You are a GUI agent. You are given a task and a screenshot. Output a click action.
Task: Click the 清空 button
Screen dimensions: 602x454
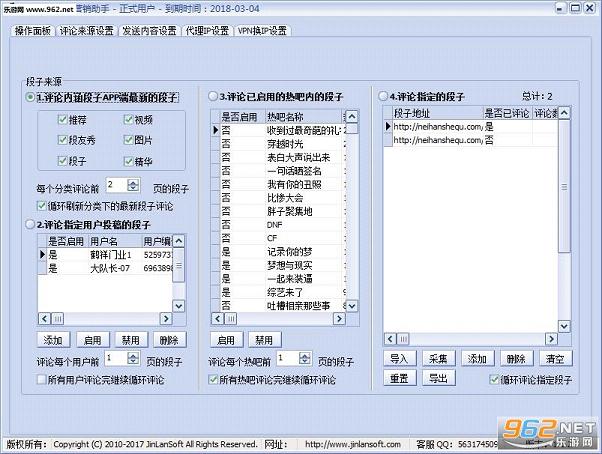tap(556, 359)
